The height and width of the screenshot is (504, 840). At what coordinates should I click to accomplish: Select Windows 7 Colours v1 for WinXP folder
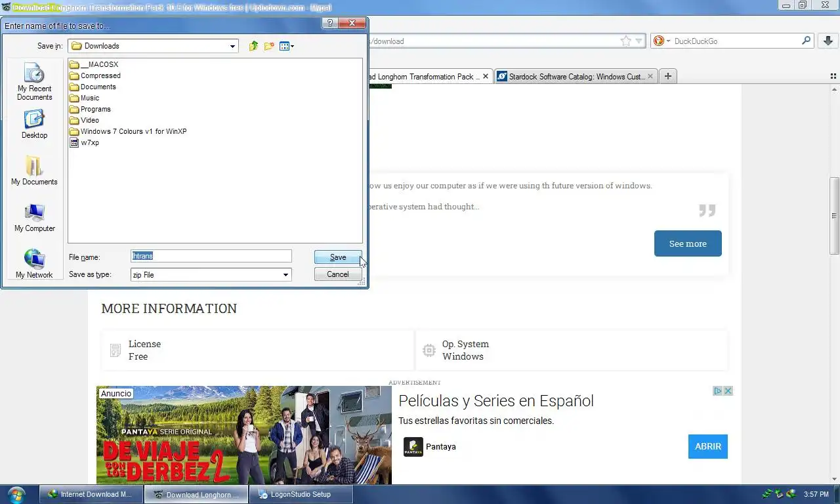(x=128, y=131)
